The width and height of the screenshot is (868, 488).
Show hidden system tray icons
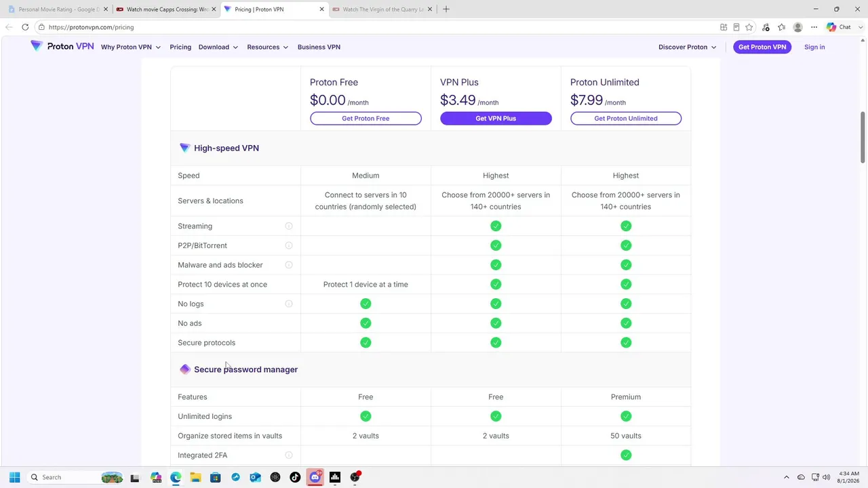click(787, 477)
